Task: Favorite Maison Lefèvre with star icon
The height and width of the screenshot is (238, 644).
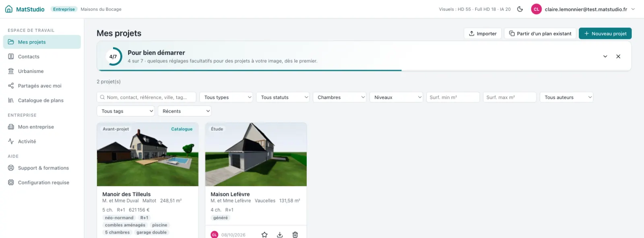Action: point(264,235)
